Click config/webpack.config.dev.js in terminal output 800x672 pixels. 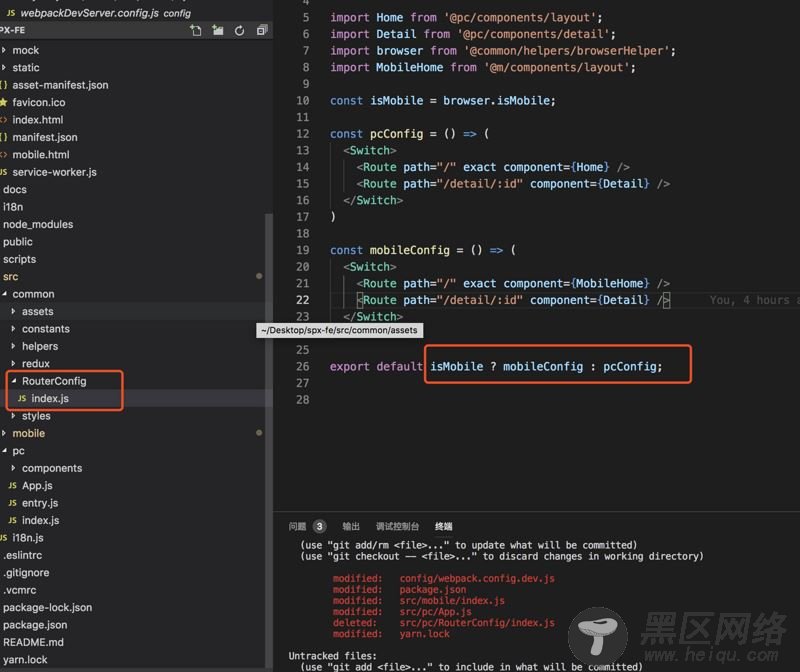click(x=477, y=579)
